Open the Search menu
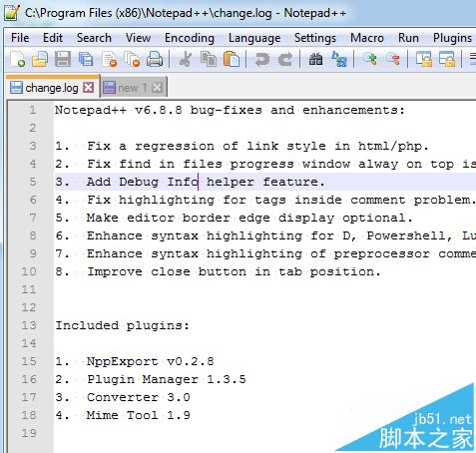The height and width of the screenshot is (453, 476). [x=94, y=38]
